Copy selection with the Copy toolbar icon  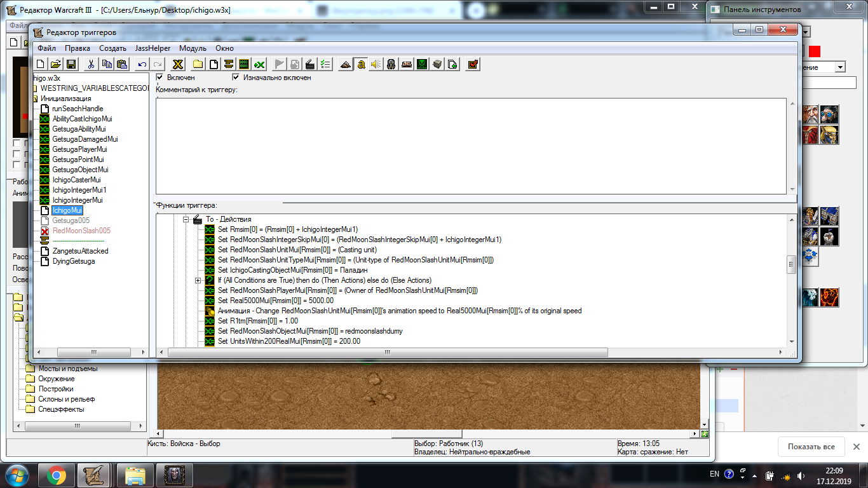[x=107, y=64]
